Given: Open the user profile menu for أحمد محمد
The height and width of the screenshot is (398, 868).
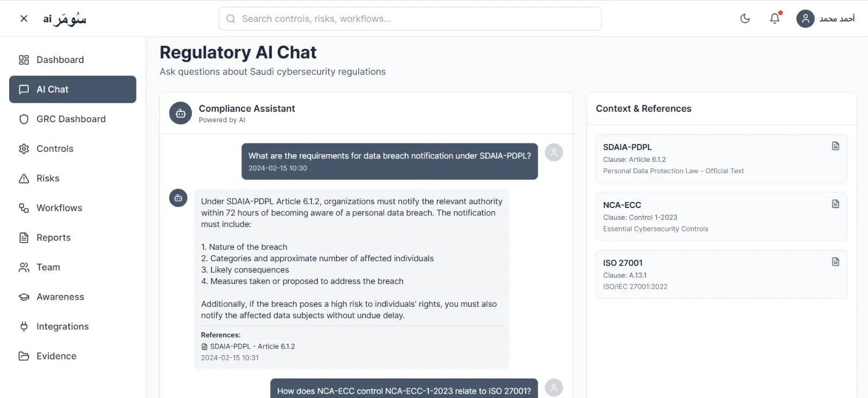Looking at the screenshot, I should (x=806, y=18).
